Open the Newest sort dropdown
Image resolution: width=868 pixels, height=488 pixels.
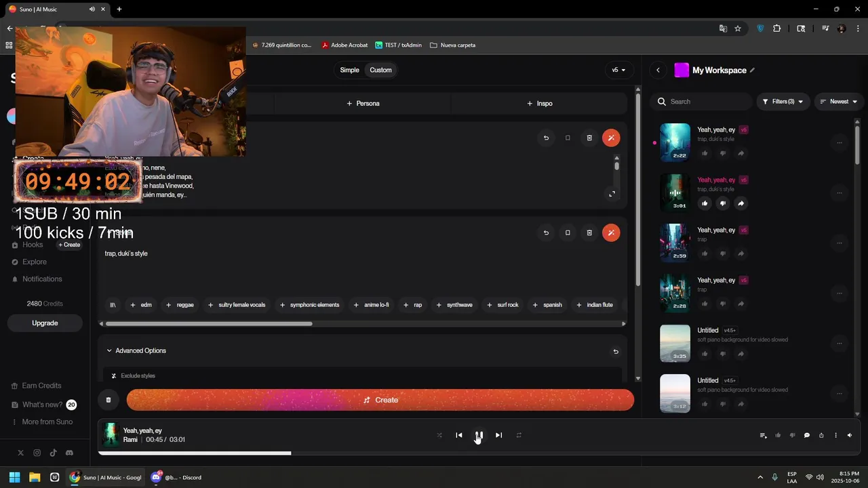click(x=839, y=102)
